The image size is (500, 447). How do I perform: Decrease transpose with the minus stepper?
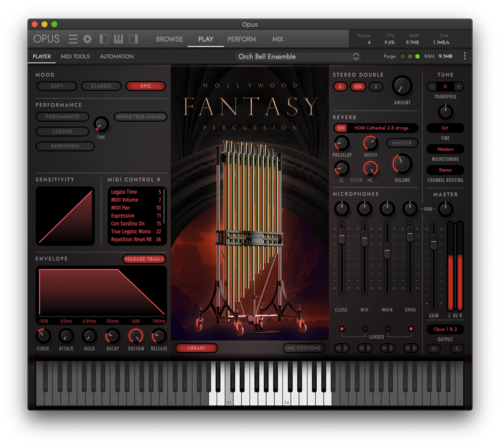pyautogui.click(x=432, y=87)
